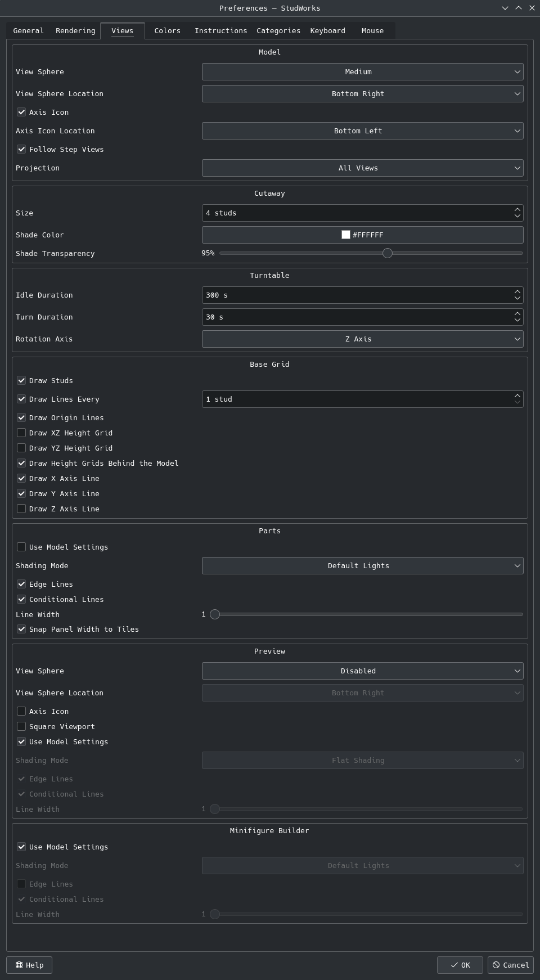Increase Turn Duration with up arrow
Screen dimensions: 540x980
(517, 313)
